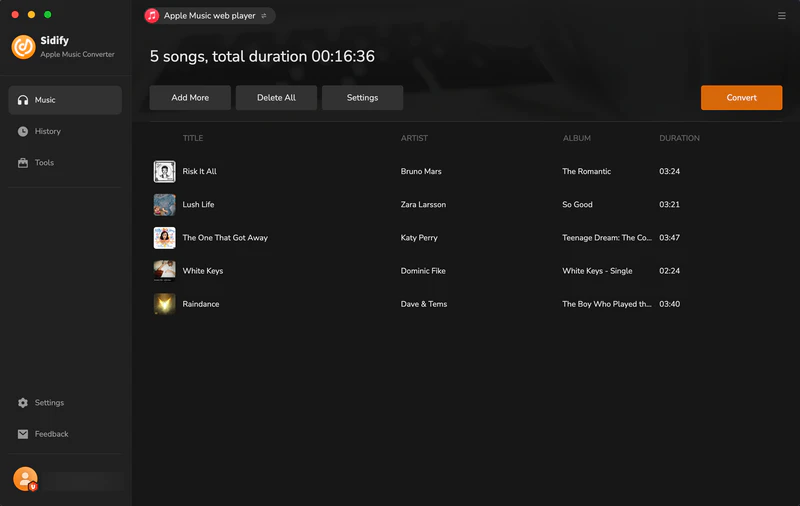Click the Delete All button
The height and width of the screenshot is (506, 800).
[276, 97]
